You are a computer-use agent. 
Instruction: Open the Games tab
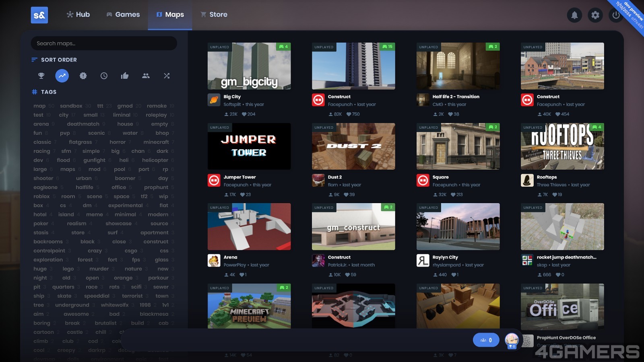tap(123, 14)
